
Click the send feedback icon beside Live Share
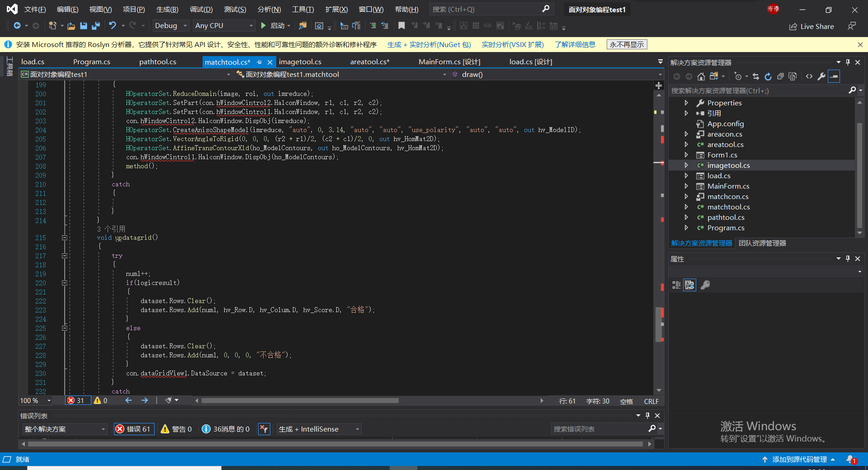pyautogui.click(x=852, y=26)
